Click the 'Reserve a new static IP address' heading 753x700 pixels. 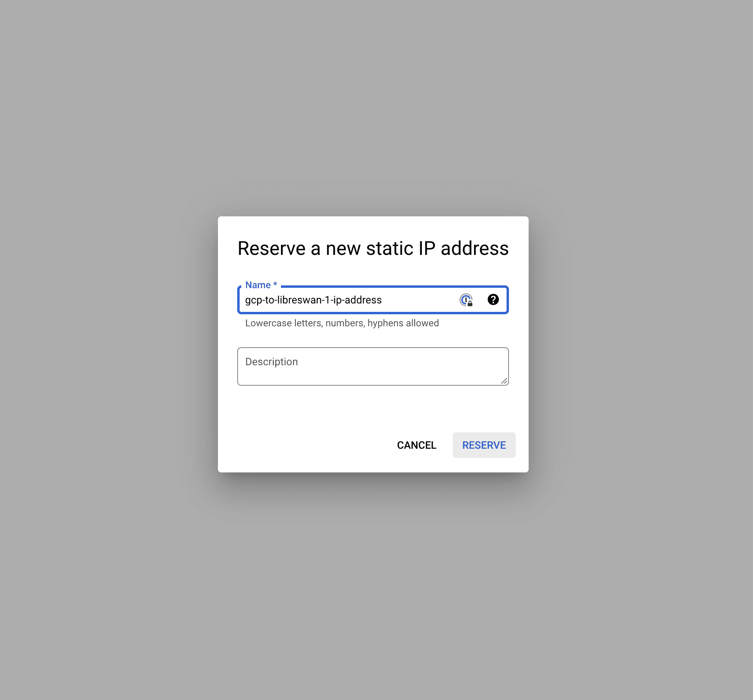(373, 248)
